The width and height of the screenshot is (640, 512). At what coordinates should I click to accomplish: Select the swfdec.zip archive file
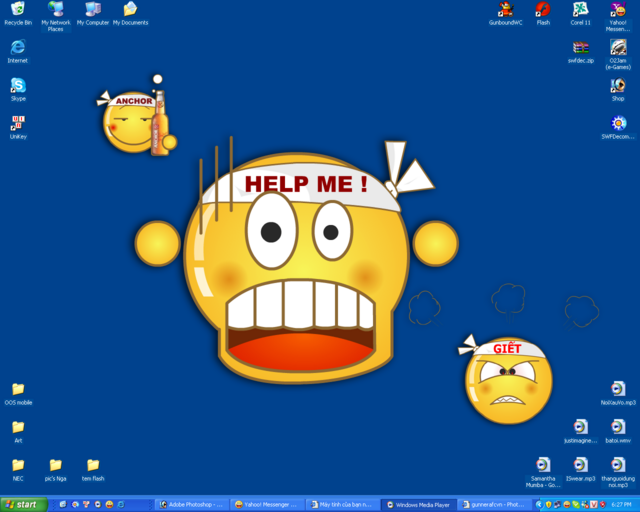point(580,52)
